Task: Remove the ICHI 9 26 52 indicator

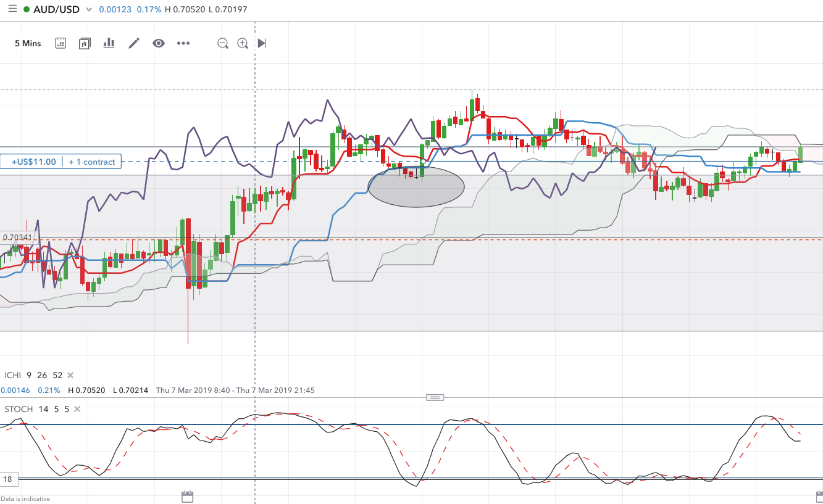Action: [70, 375]
